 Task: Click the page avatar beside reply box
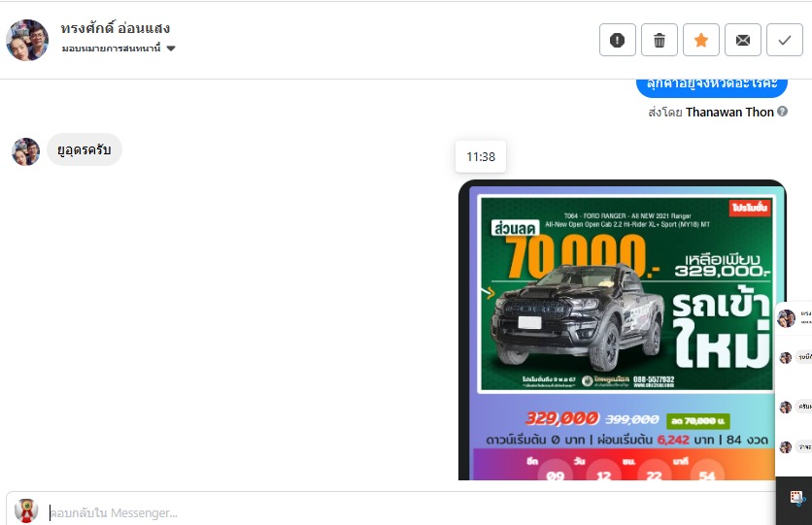(x=26, y=510)
